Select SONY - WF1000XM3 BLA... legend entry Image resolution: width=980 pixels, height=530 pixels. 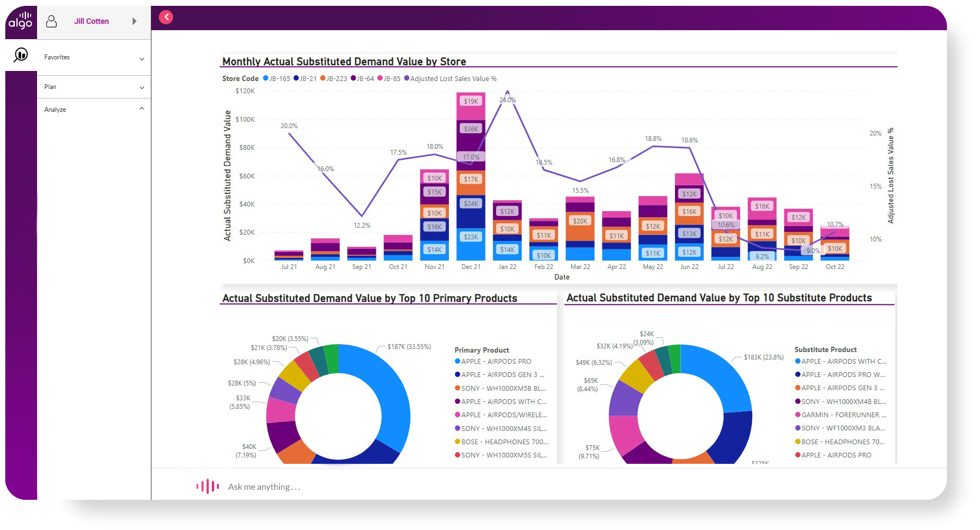pyautogui.click(x=840, y=428)
